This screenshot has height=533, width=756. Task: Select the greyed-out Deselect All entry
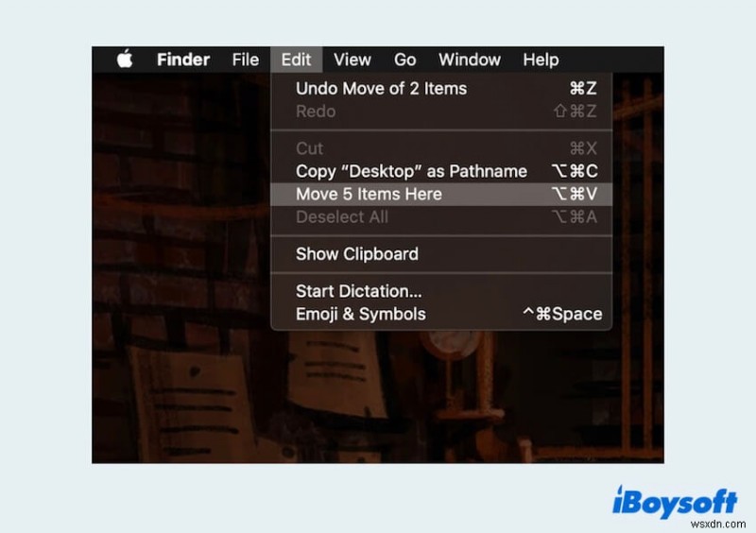click(441, 217)
